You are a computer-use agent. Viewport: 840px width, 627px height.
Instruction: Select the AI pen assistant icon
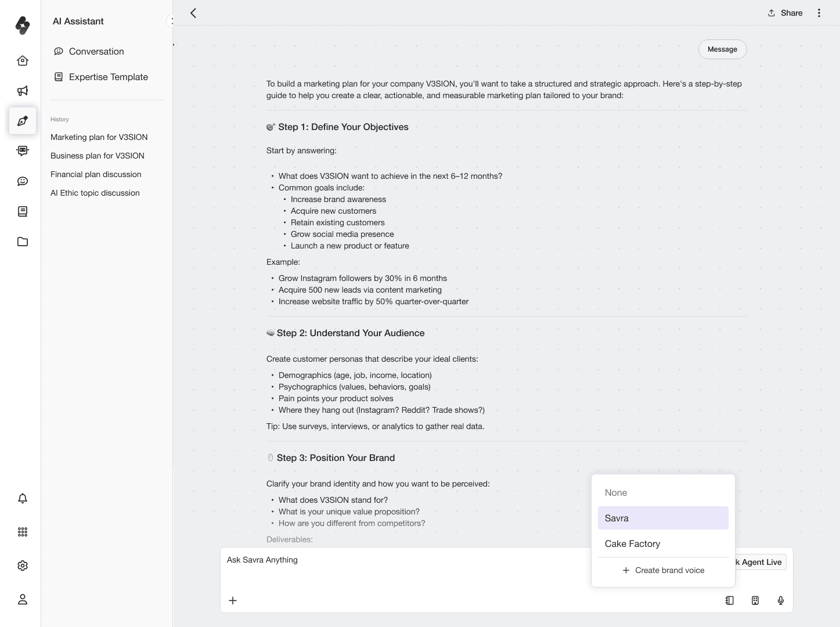click(x=23, y=121)
